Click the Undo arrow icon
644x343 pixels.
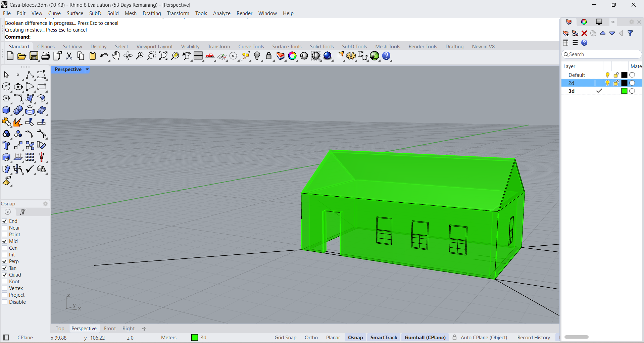pos(104,56)
